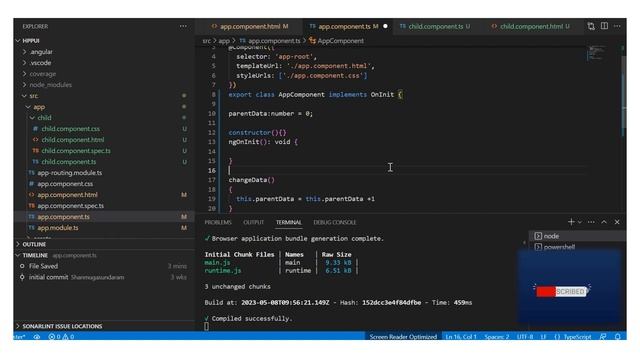Launch a new terminal with plus icon

(571, 222)
